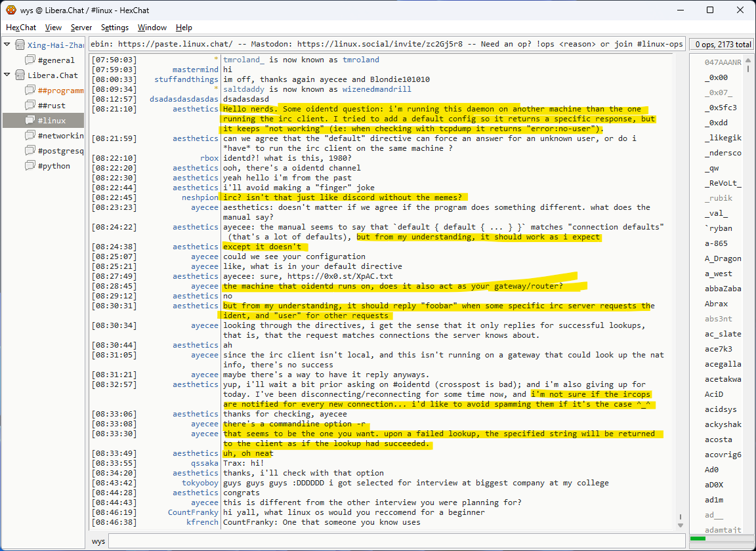Click the Libera.Chat server network icon

19,75
